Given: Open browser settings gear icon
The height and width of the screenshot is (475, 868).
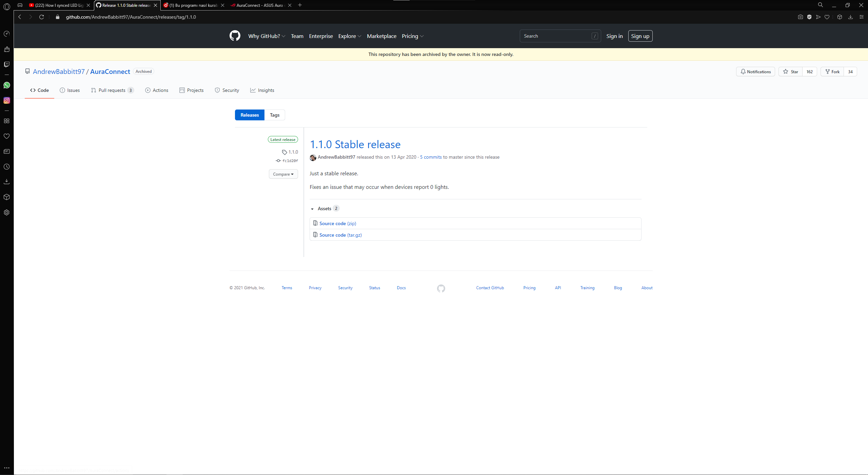Looking at the screenshot, I should (7, 212).
